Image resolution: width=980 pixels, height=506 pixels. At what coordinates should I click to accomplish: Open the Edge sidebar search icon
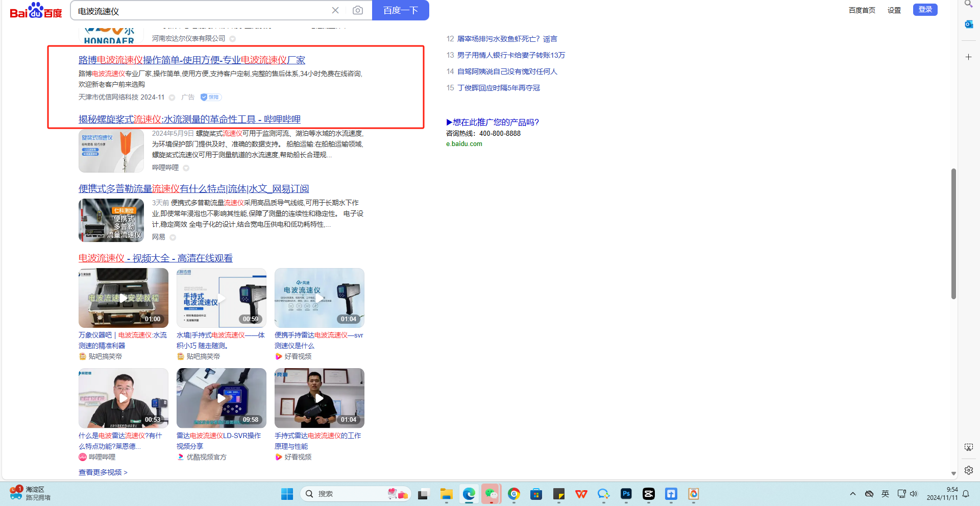point(968,4)
